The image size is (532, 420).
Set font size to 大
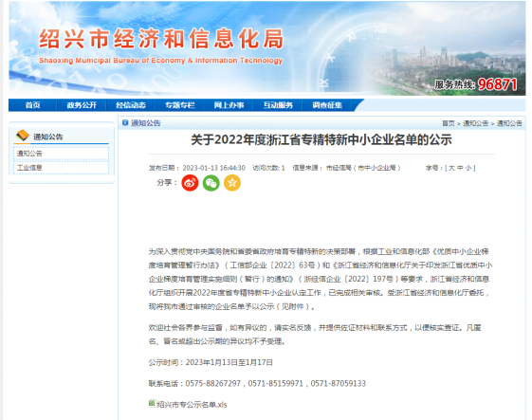coord(451,168)
